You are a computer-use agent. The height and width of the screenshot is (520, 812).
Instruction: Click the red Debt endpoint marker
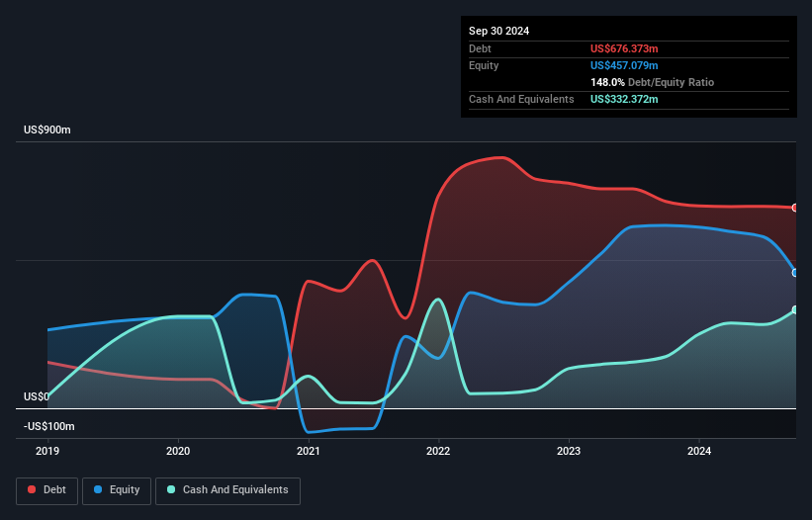pos(795,208)
